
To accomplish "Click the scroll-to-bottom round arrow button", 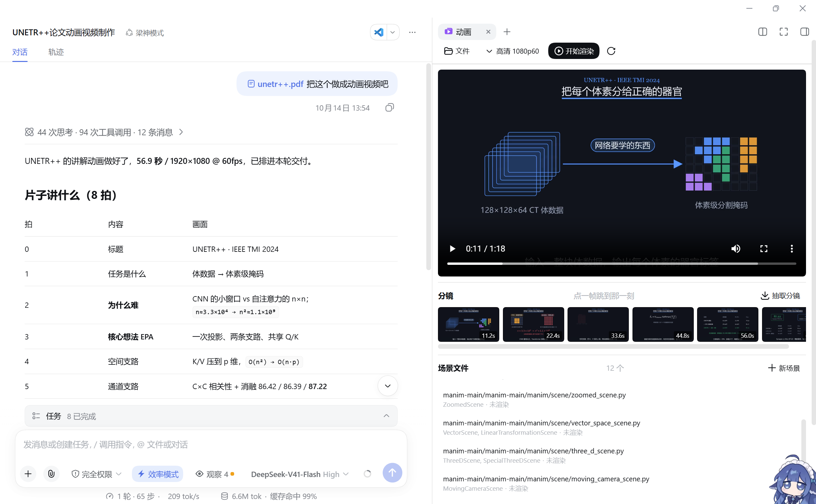I will pyautogui.click(x=387, y=386).
